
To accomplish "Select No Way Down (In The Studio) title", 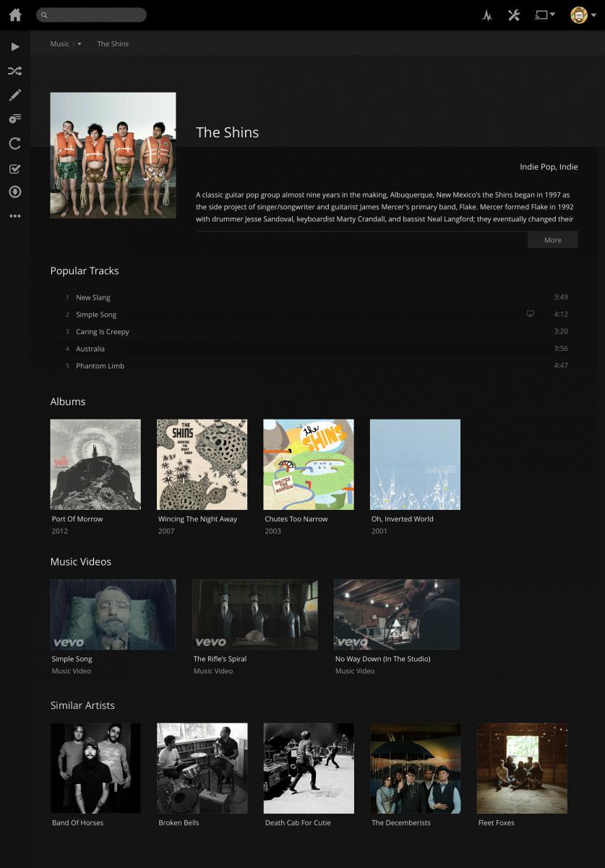I will pyautogui.click(x=382, y=659).
